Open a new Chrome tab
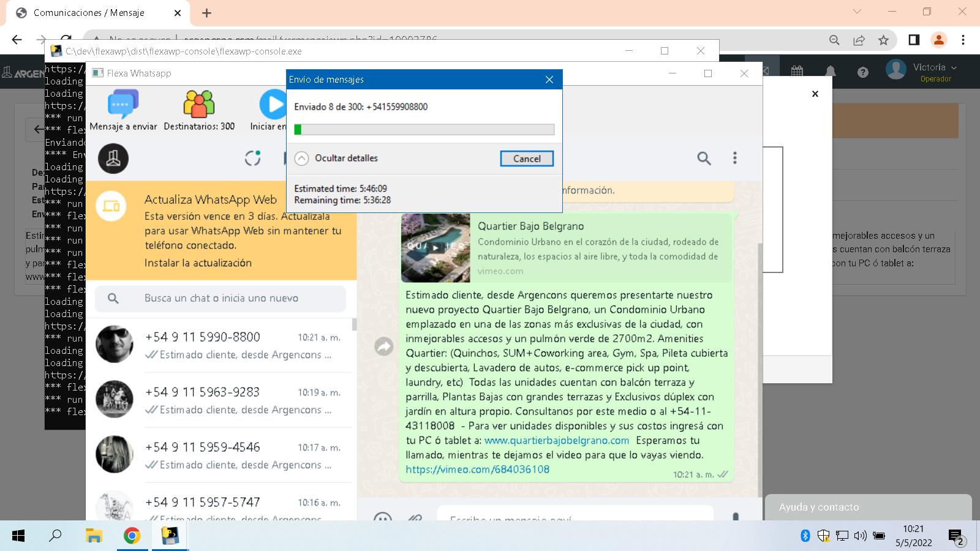This screenshot has width=980, height=551. (206, 13)
